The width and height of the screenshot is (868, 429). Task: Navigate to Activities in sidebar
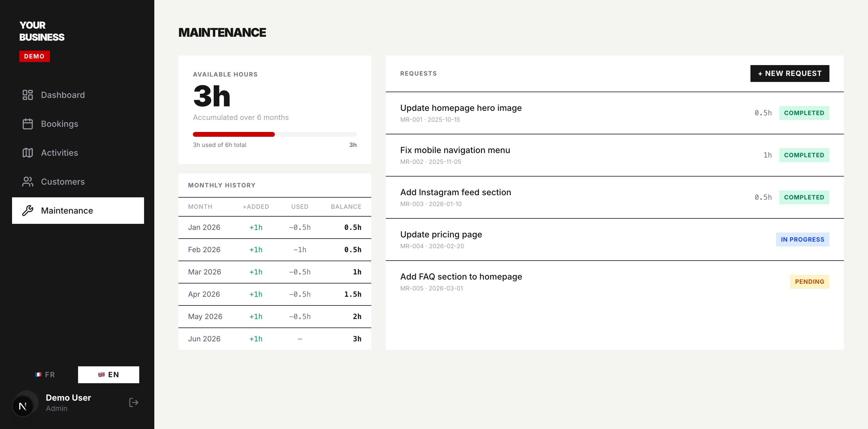click(x=78, y=153)
